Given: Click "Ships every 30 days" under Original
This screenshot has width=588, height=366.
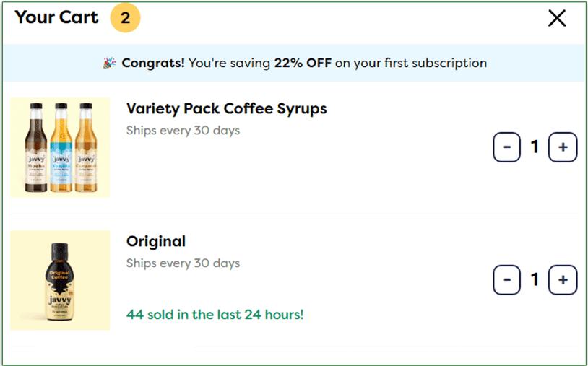Looking at the screenshot, I should pos(183,263).
